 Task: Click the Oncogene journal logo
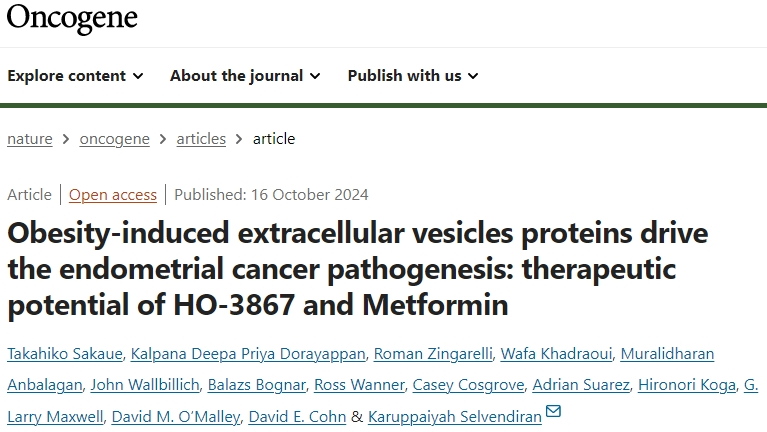[x=72, y=18]
